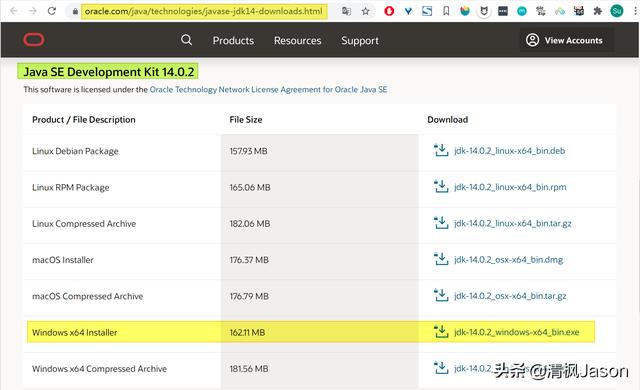Image resolution: width=640 pixels, height=390 pixels.
Task: Select the 157.93 MB file size
Action: click(249, 151)
